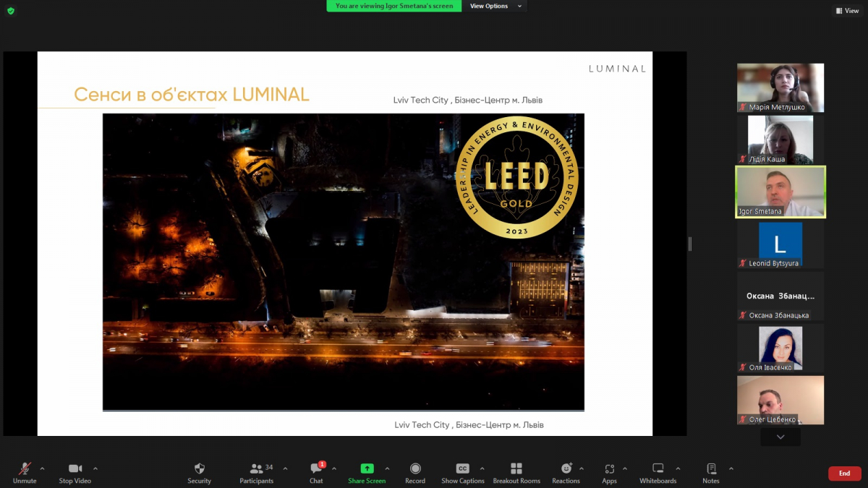Click the red End button

[x=844, y=474]
